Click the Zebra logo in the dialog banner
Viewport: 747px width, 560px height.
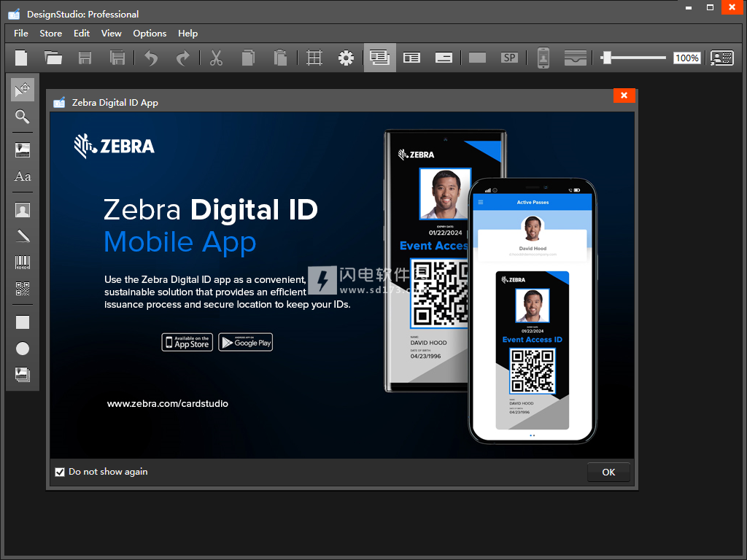115,146
